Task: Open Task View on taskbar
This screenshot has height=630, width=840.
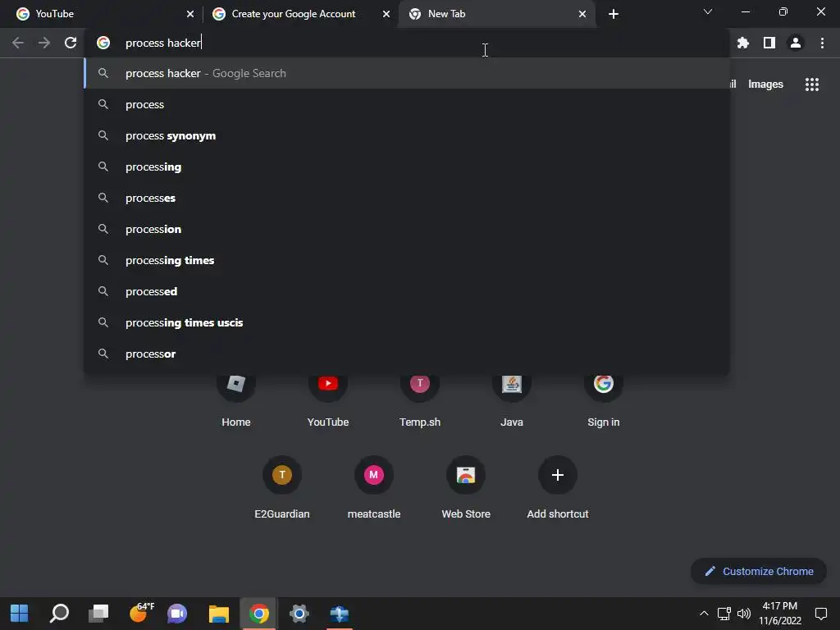Action: [x=98, y=614]
